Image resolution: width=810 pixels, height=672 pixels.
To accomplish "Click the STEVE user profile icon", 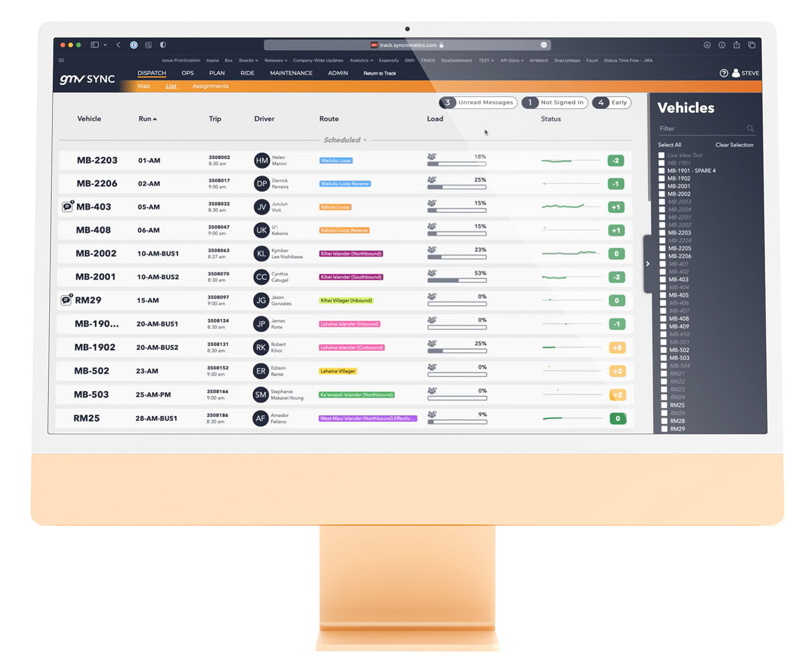I will click(x=735, y=73).
